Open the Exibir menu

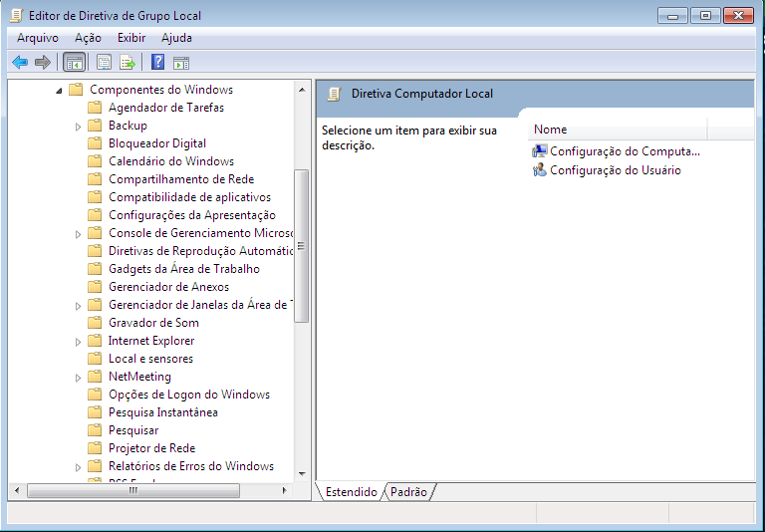point(131,38)
